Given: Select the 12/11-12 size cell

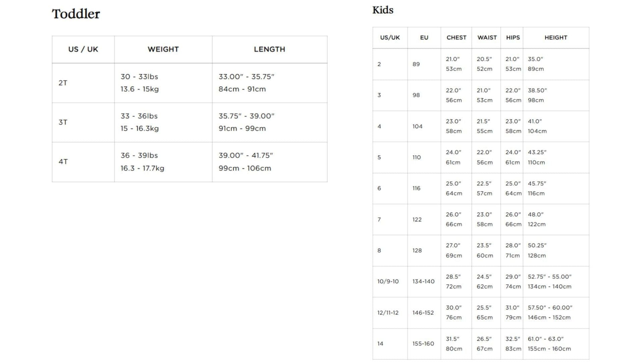Looking at the screenshot, I should [x=388, y=313].
